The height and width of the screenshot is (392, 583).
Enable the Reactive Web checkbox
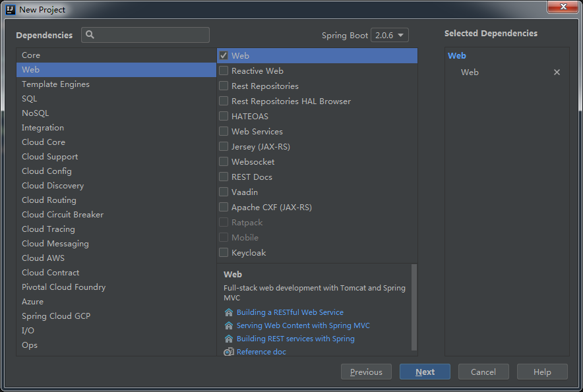point(224,70)
